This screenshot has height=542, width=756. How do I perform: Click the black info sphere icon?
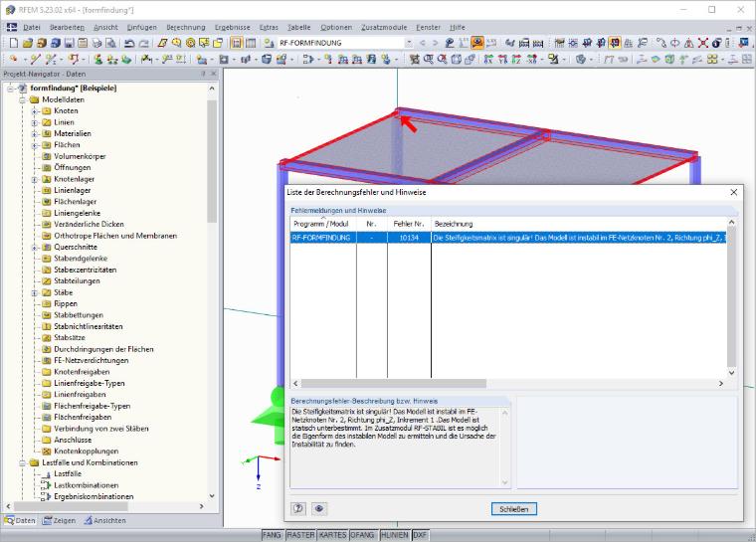click(x=717, y=43)
